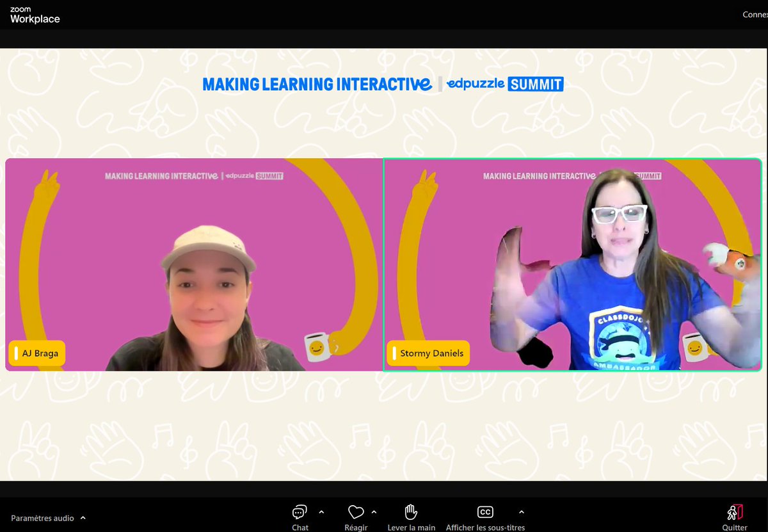Click the MAKING LEARNING INTERACTIVE heading

click(317, 84)
